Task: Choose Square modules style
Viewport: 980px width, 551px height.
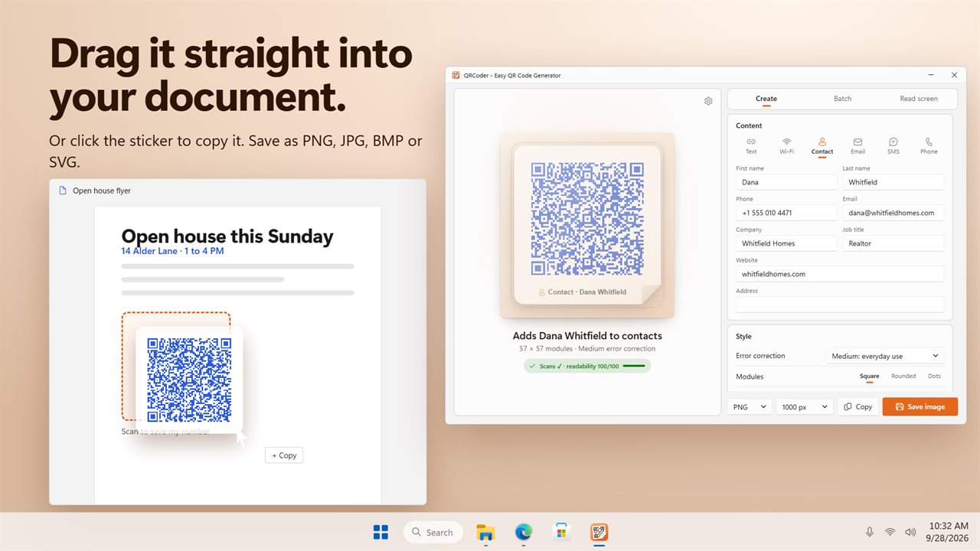Action: 869,377
